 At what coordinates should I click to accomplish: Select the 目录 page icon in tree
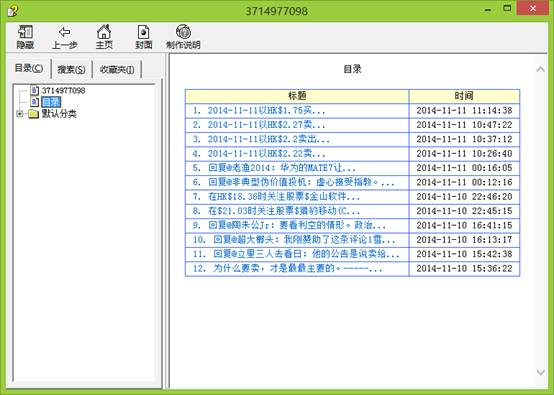(34, 102)
